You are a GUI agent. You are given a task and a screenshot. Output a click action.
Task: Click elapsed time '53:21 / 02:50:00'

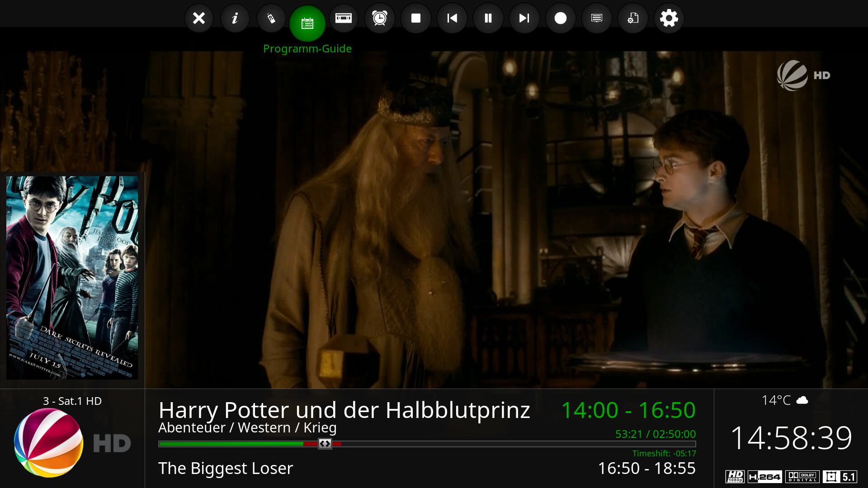[x=656, y=434]
